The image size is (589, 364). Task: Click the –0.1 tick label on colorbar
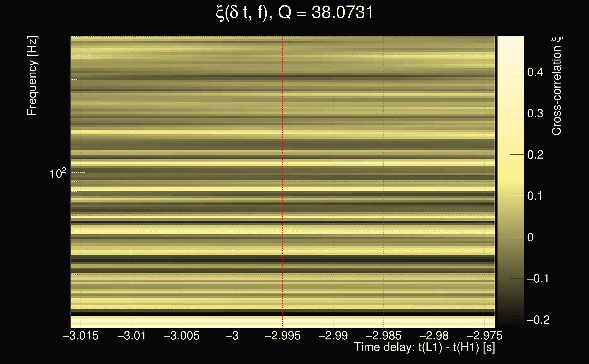(538, 278)
